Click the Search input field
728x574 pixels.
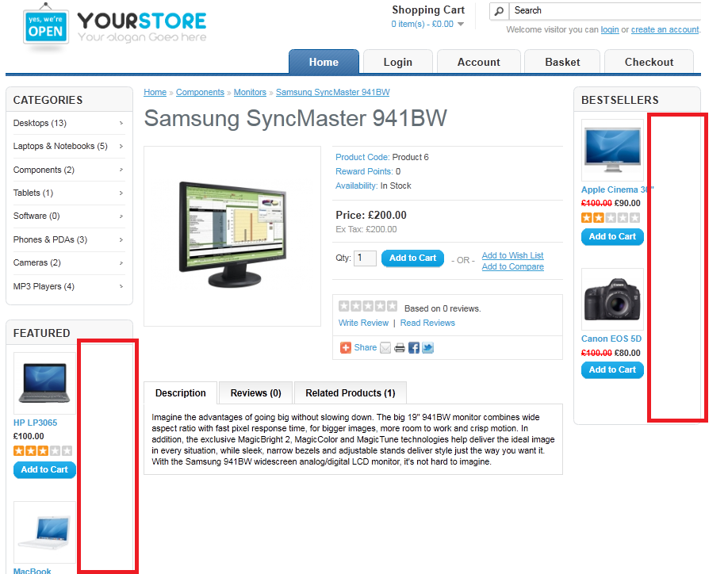tap(605, 10)
